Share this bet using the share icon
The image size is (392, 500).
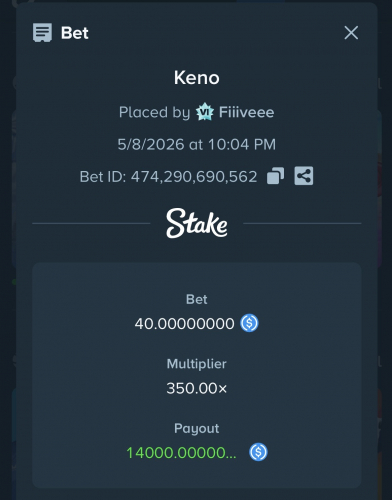(x=304, y=176)
